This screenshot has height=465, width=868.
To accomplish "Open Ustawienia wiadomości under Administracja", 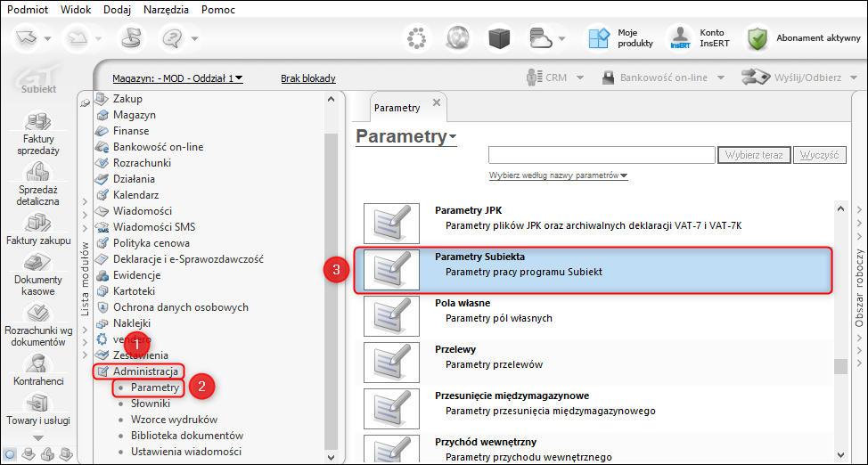I will click(186, 452).
